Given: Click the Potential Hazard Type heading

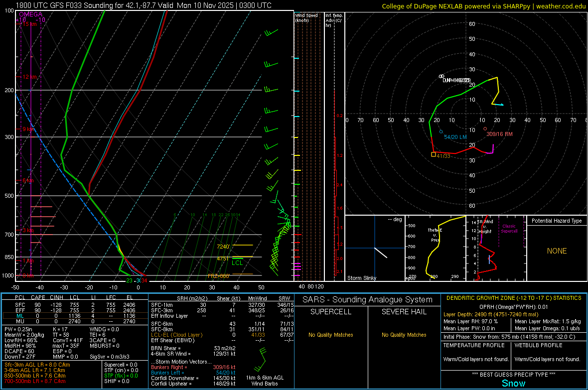Looking at the screenshot, I should [557, 221].
